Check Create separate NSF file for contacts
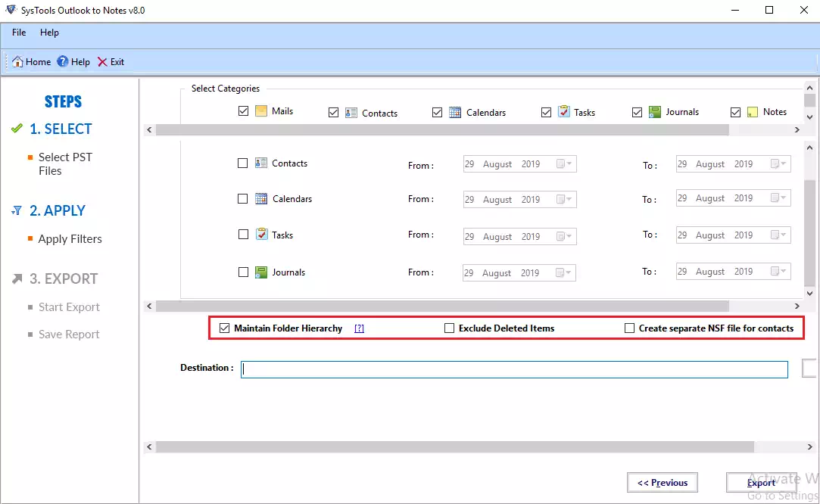 [630, 328]
